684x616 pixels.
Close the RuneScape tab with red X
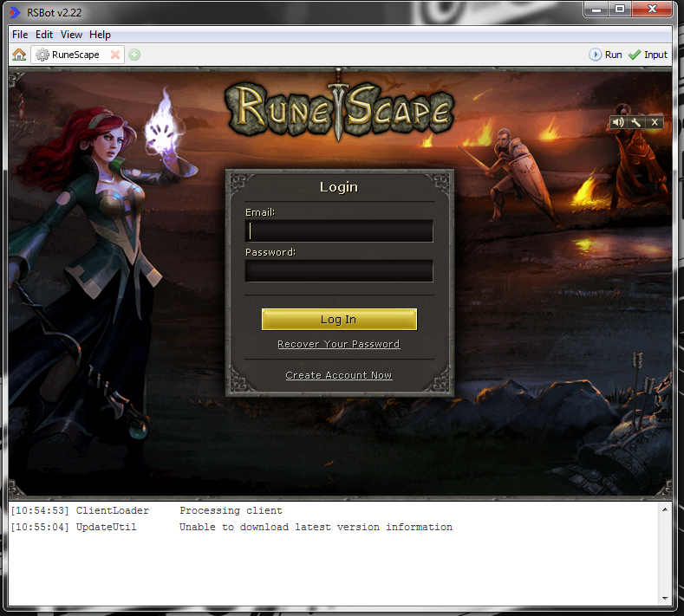tap(115, 55)
